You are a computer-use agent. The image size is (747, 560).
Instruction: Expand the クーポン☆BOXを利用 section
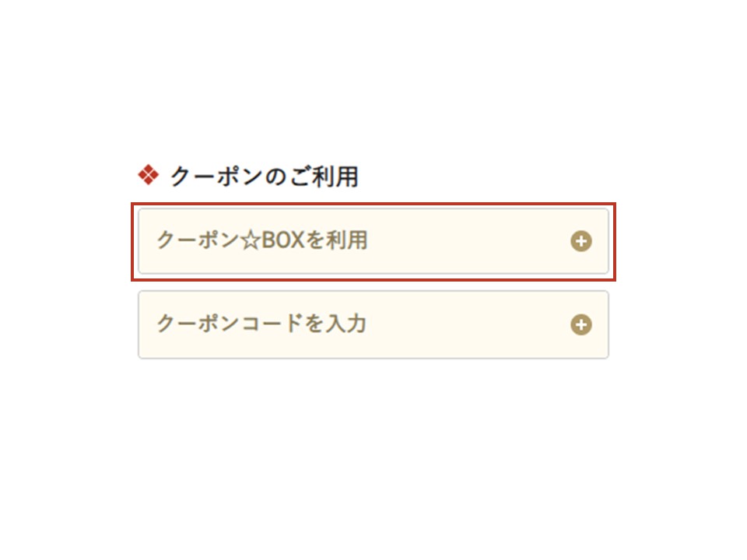tap(580, 241)
